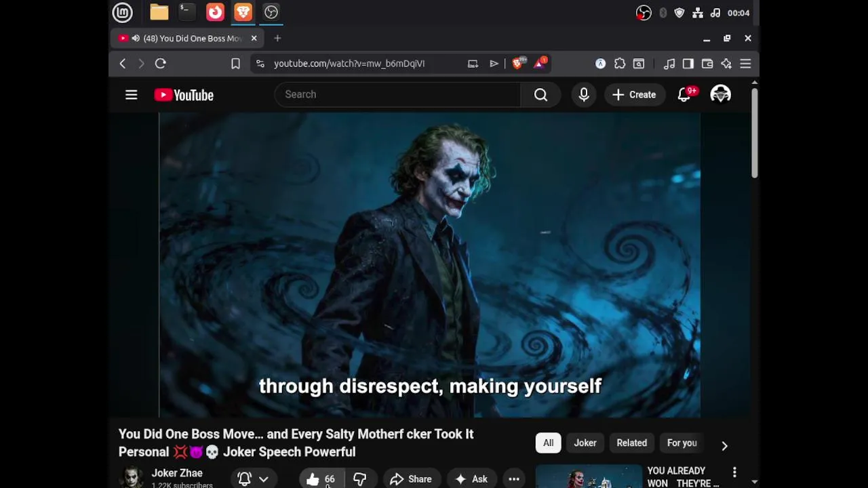The width and height of the screenshot is (868, 488).
Task: Open a new browser tab
Action: pos(277,39)
